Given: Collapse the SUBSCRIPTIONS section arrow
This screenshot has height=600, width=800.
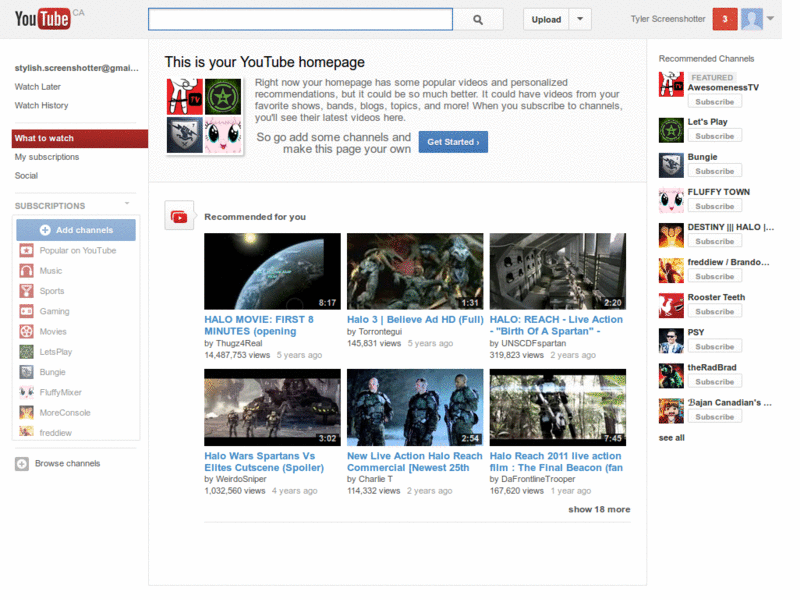Looking at the screenshot, I should [x=127, y=204].
